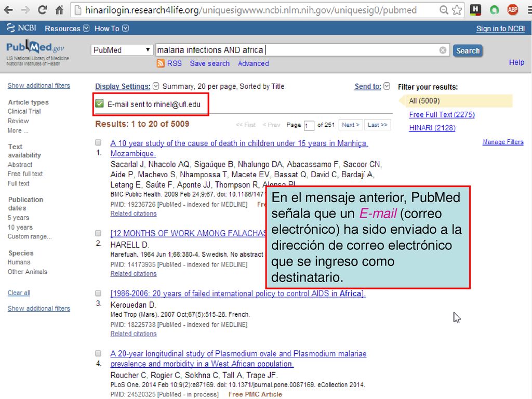532x399 pixels.
Task: Open the Manage Filters link
Action: [x=503, y=142]
